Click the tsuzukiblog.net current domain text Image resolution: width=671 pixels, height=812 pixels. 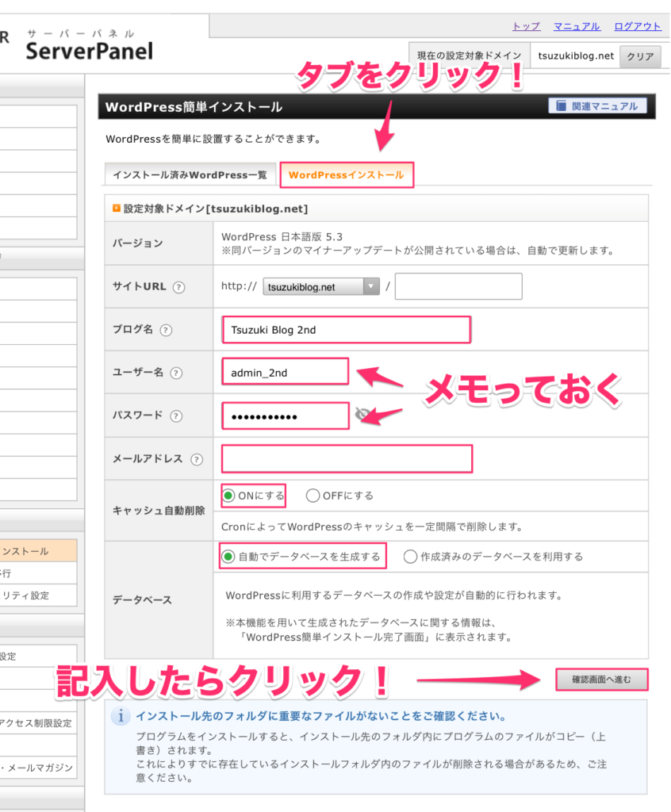click(x=576, y=56)
